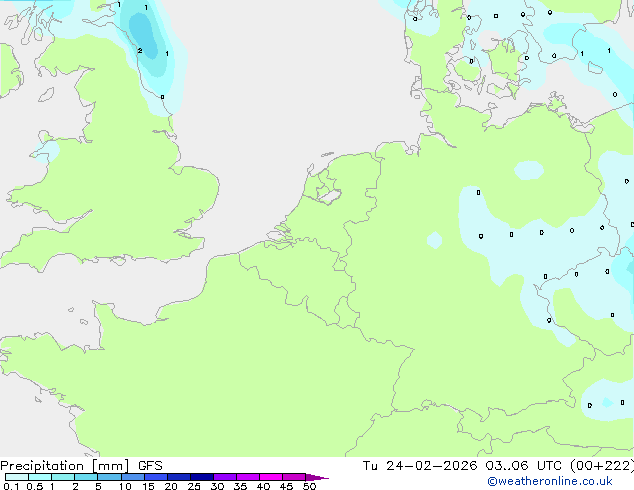634x490 pixels.
Task: Click the 25–30 mm dark navy legend swatch
Action: pos(202,477)
